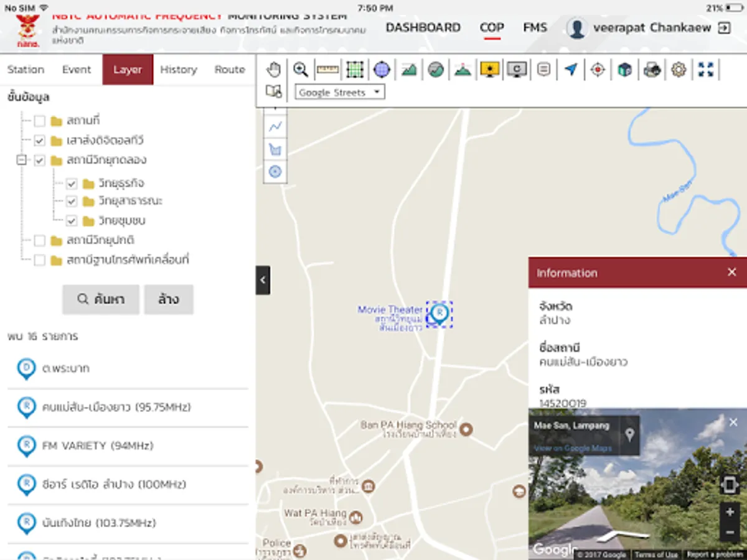This screenshot has height=560, width=747.
Task: Click the map book icon
Action: 274,92
